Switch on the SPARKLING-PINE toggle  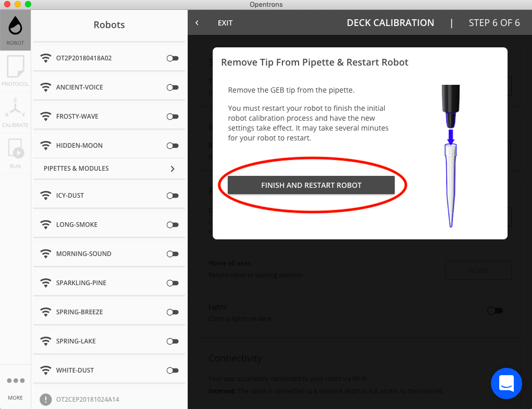point(173,283)
